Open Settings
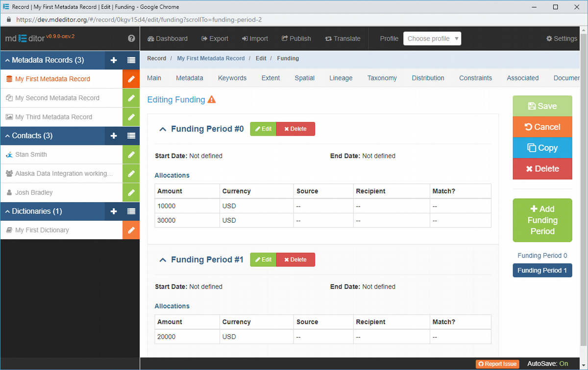 [x=562, y=39]
